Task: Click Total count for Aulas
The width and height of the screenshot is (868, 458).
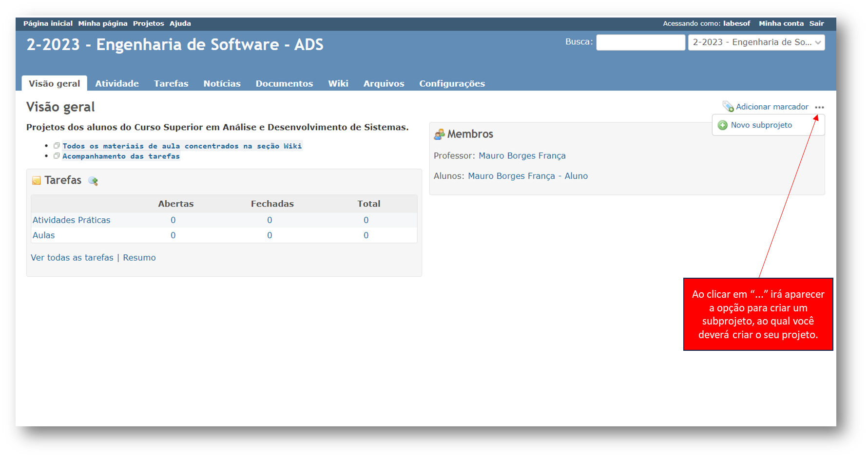Action: point(366,235)
